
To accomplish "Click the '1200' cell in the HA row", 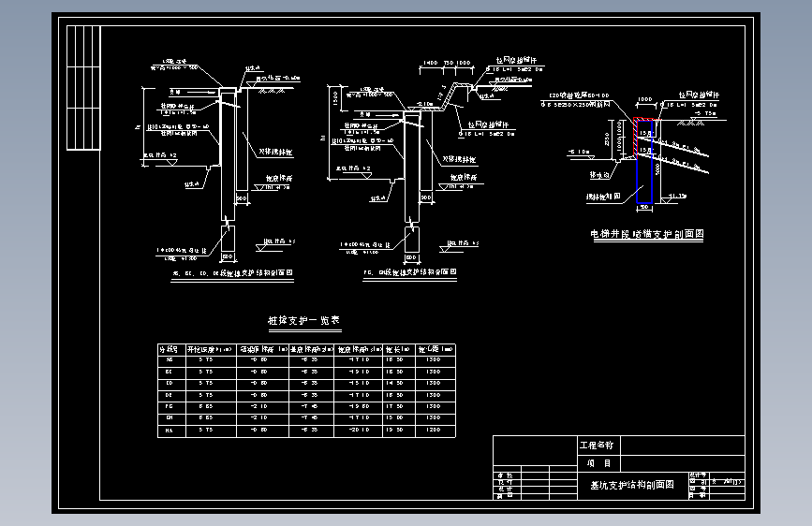I will pyautogui.click(x=433, y=430).
